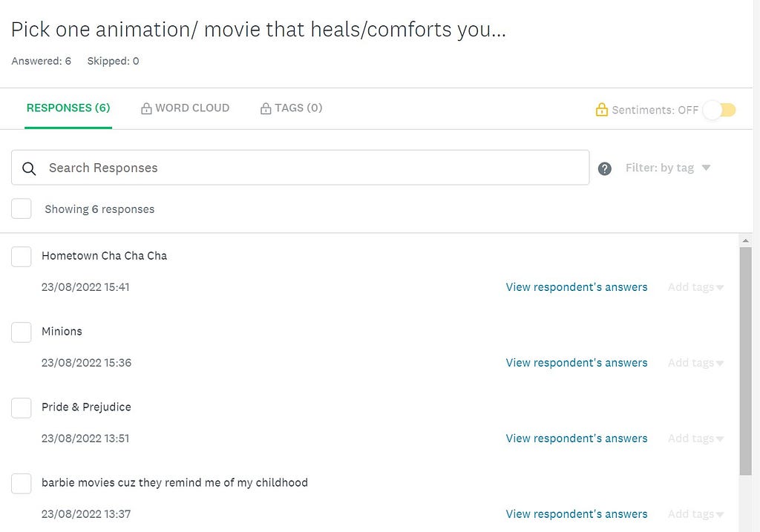Open the Tags (0) tab
The width and height of the screenshot is (760, 532).
click(x=291, y=108)
